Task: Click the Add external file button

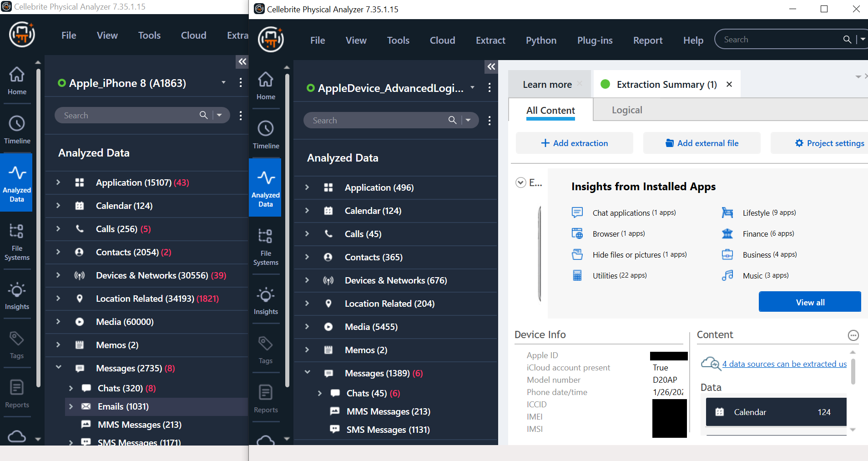Action: click(701, 143)
